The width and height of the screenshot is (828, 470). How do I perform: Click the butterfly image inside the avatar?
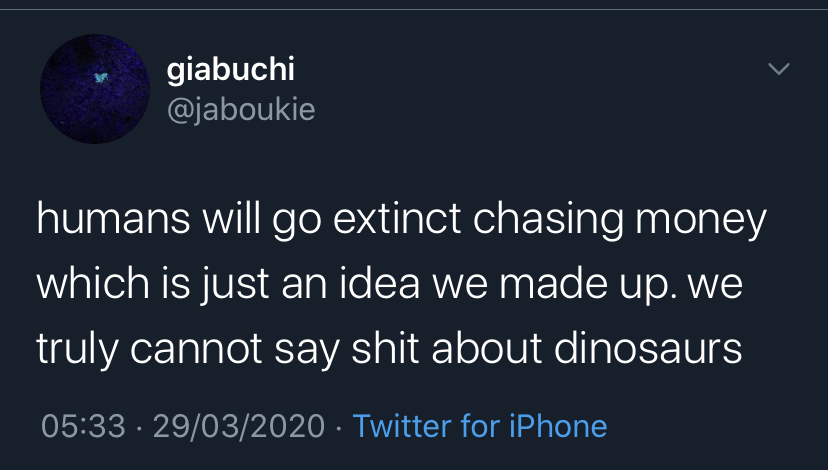pyautogui.click(x=101, y=78)
